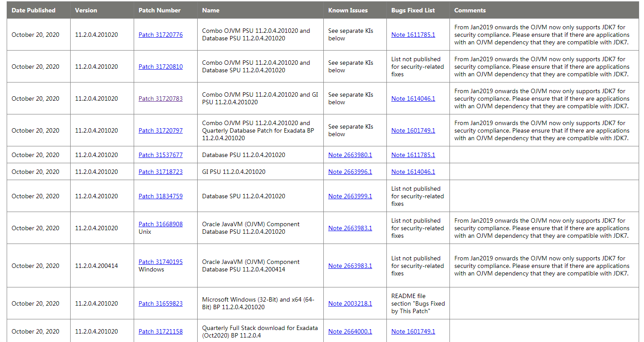Open the Patch 31720810 link

[x=160, y=67]
